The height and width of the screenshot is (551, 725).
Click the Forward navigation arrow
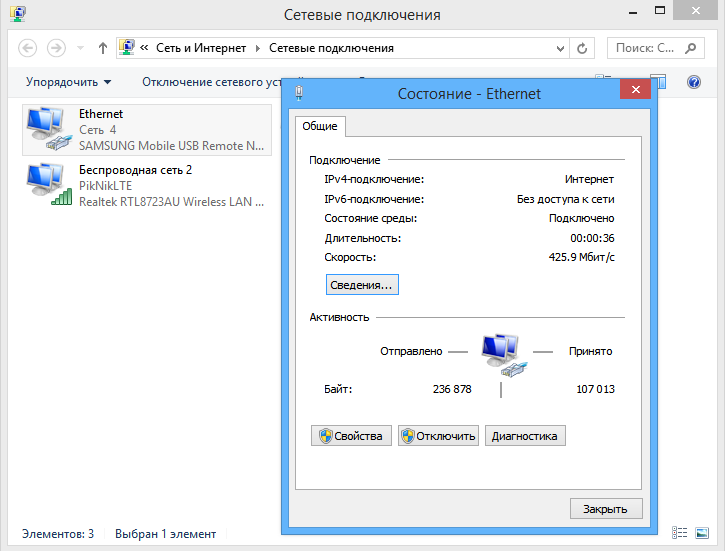point(56,48)
